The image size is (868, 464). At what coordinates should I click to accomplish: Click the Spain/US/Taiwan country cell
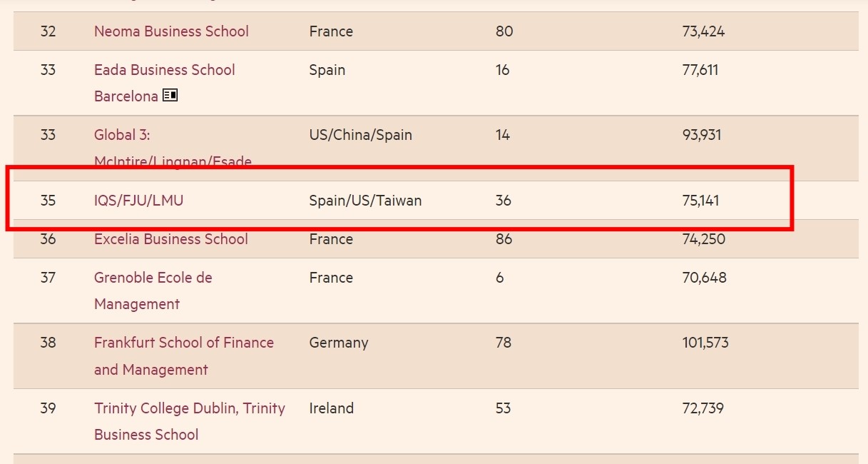tap(365, 201)
